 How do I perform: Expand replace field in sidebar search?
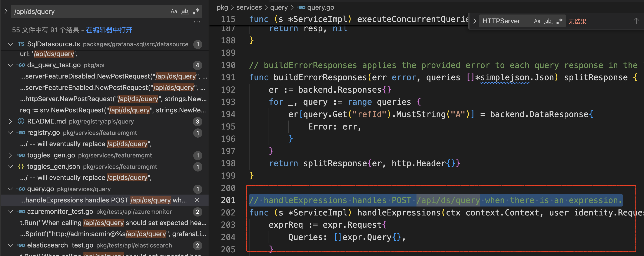(x=6, y=12)
